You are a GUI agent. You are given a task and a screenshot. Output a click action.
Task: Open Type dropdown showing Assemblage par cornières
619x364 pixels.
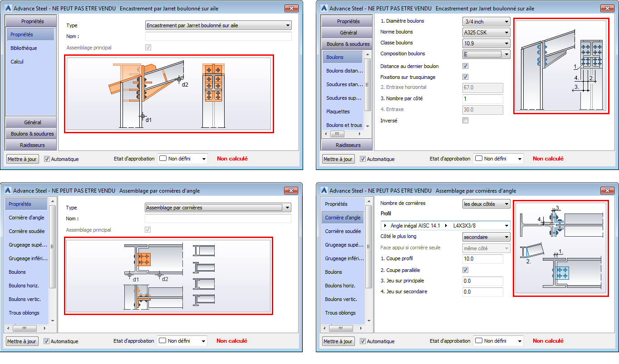tap(218, 208)
